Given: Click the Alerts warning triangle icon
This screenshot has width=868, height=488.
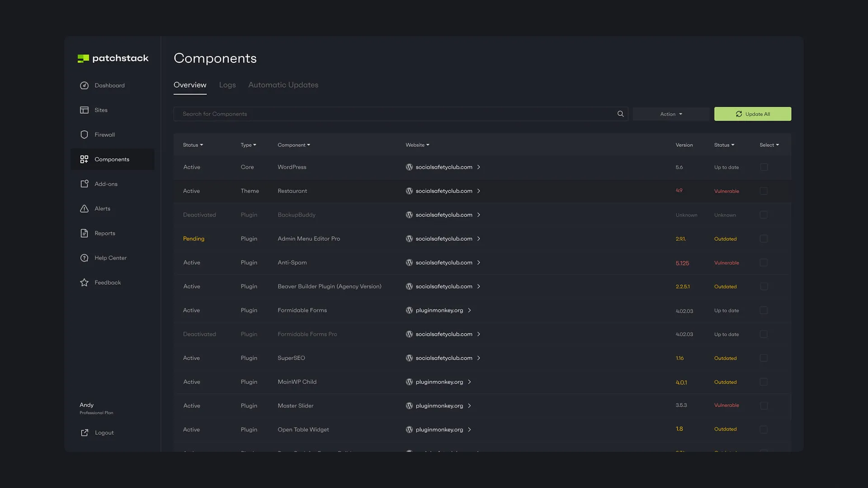Looking at the screenshot, I should pos(84,209).
